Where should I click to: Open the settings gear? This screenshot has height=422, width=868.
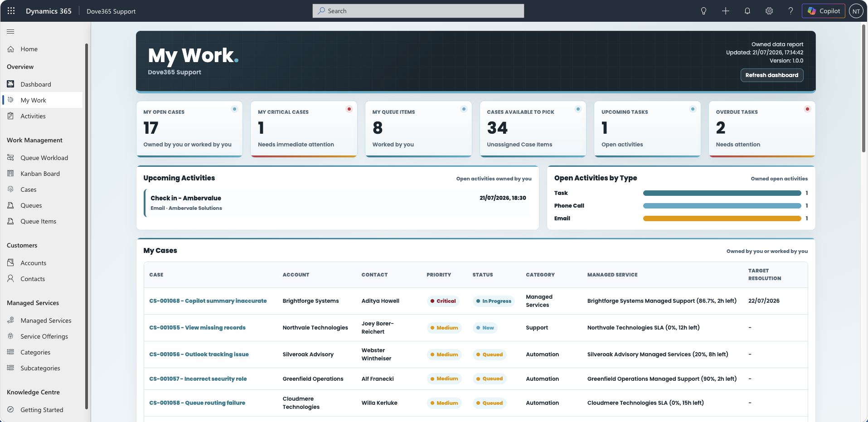[x=769, y=11]
